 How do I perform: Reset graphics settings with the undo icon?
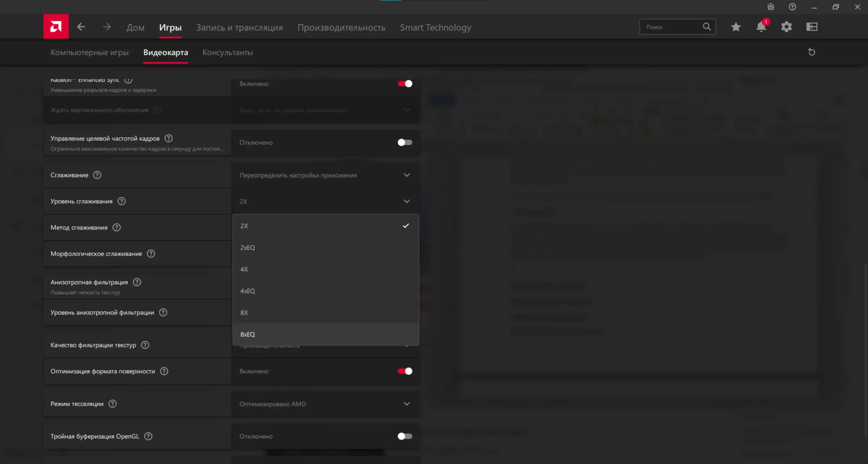click(811, 52)
